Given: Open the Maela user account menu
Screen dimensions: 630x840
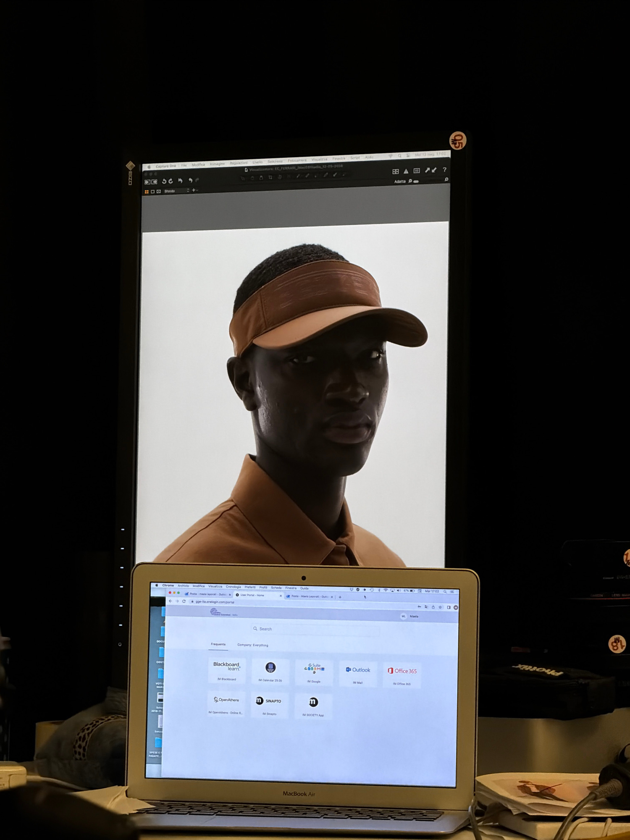Looking at the screenshot, I should tap(409, 616).
